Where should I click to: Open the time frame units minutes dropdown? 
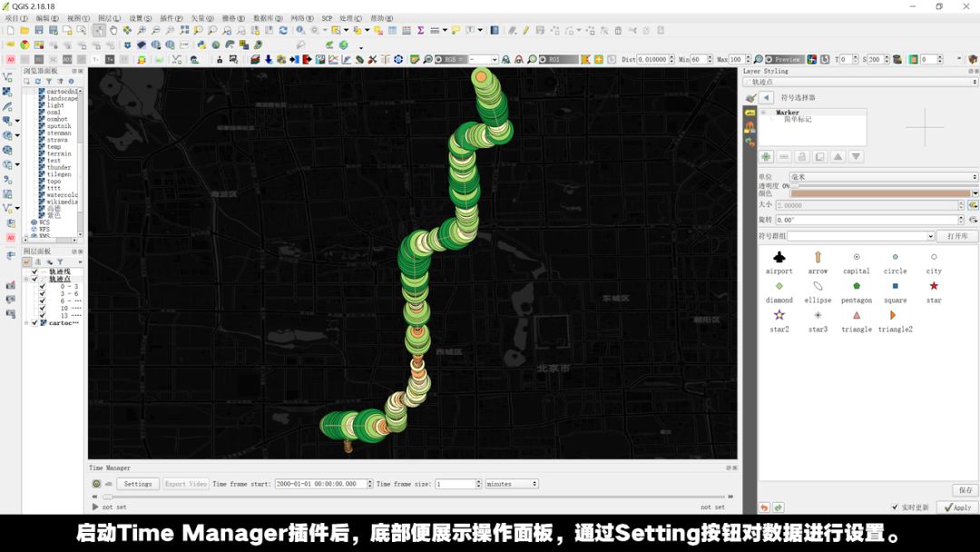(512, 484)
